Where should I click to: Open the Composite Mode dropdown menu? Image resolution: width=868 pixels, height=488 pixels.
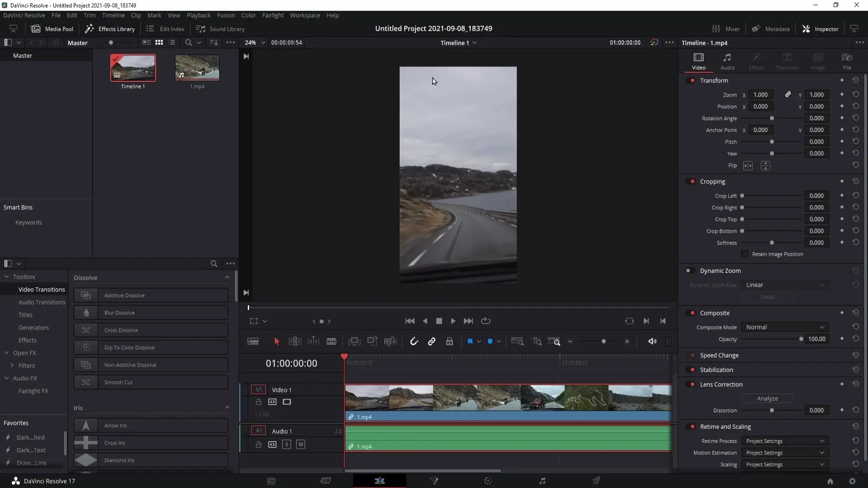(x=784, y=327)
